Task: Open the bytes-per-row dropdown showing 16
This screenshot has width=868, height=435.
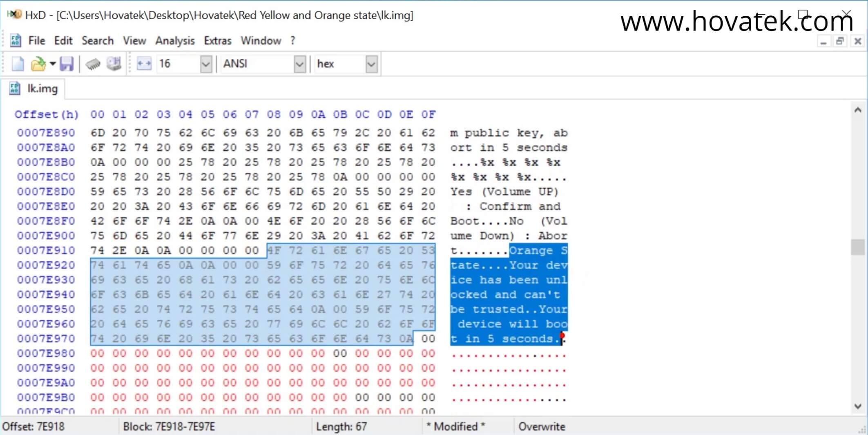Action: pos(206,64)
